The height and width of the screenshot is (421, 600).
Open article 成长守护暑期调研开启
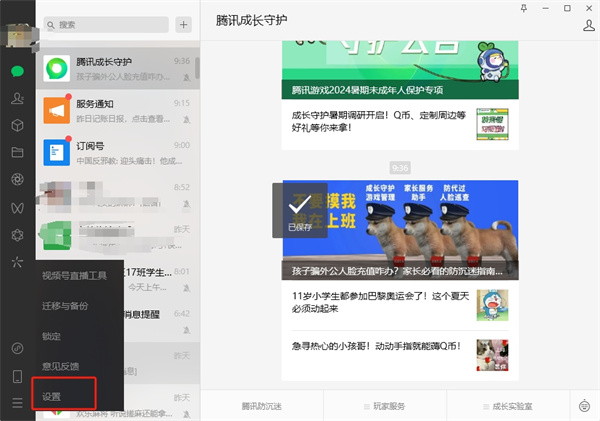400,124
